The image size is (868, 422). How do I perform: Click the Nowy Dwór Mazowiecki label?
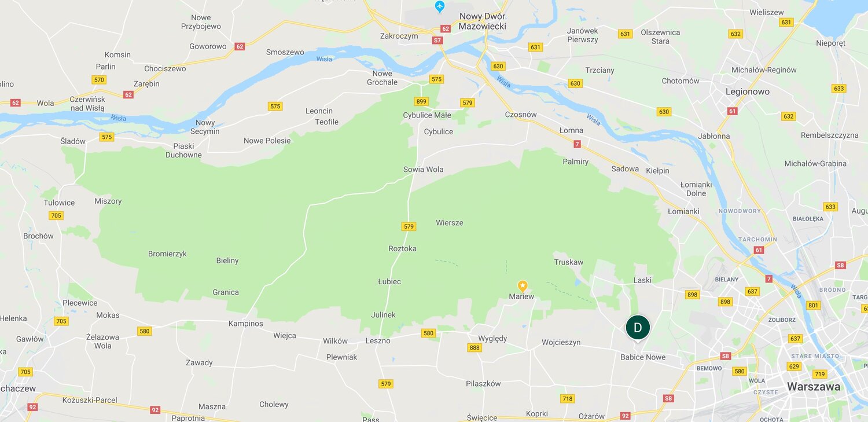(x=482, y=21)
